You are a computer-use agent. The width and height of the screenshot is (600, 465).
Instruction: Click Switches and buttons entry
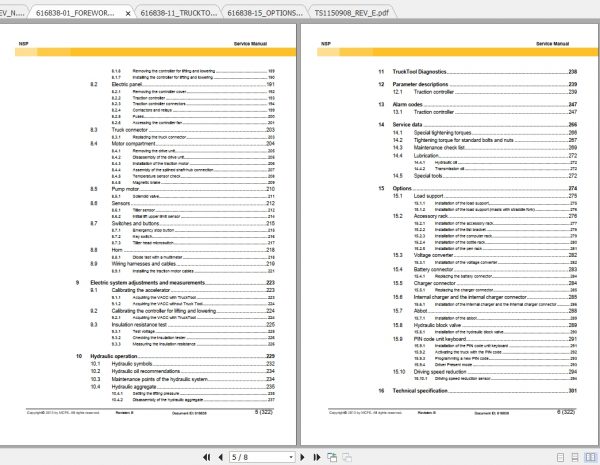[x=183, y=223]
